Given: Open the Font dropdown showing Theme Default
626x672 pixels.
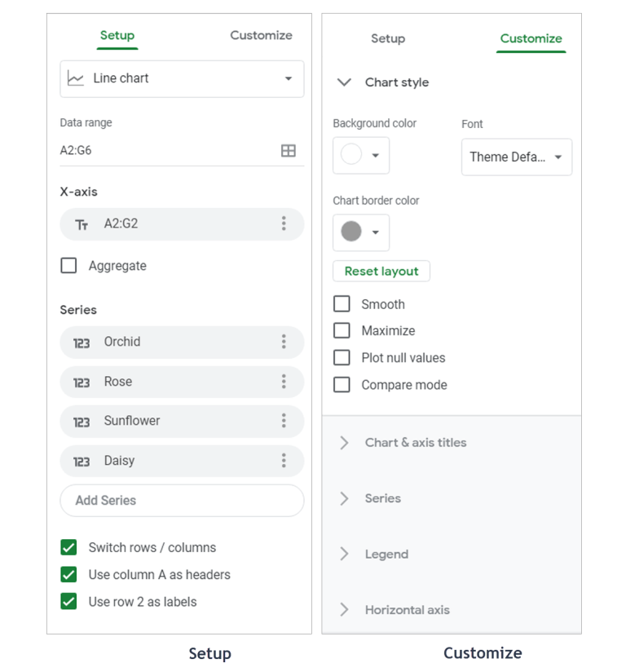Looking at the screenshot, I should [516, 157].
